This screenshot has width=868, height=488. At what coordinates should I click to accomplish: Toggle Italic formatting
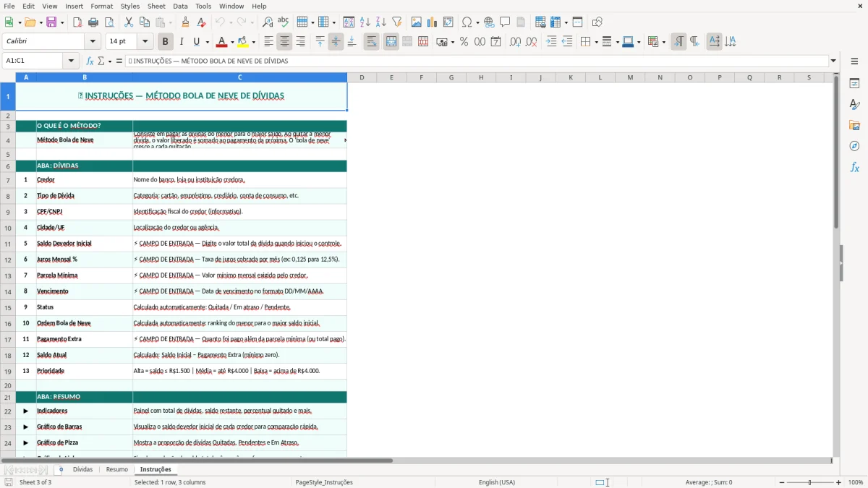pyautogui.click(x=182, y=42)
